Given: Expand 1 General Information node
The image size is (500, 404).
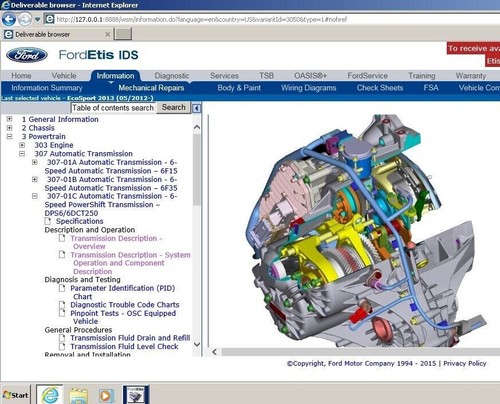Looking at the screenshot, I should click(x=9, y=119).
